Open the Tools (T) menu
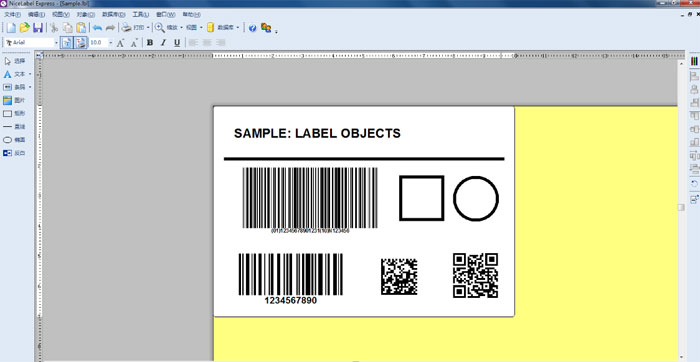The width and height of the screenshot is (700, 362). pyautogui.click(x=140, y=15)
